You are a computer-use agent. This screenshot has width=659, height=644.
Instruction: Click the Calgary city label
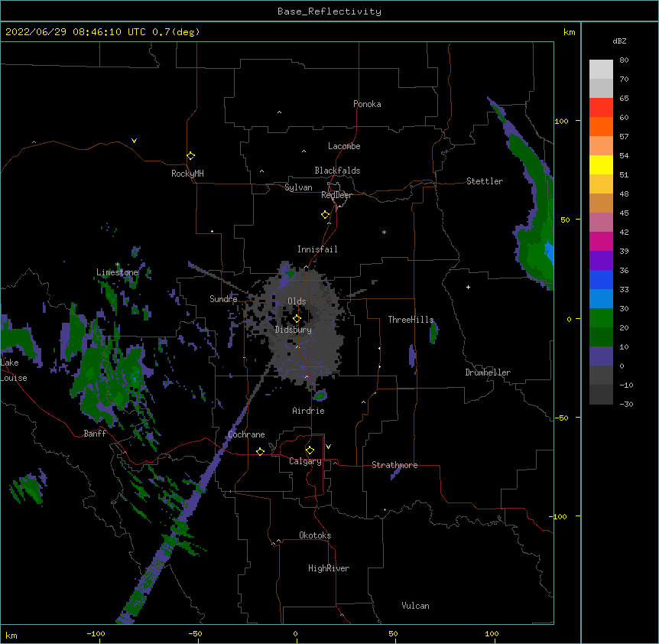(x=305, y=461)
